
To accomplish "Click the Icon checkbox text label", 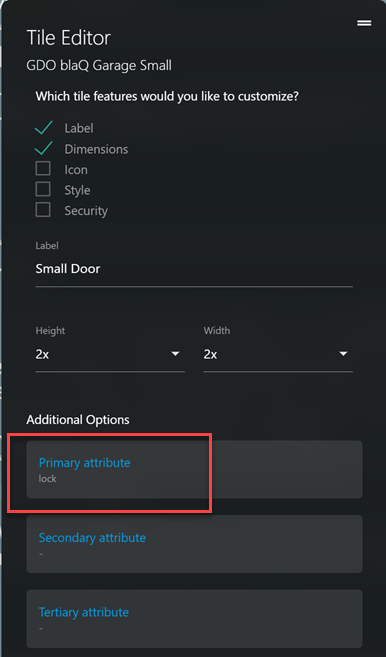I will point(76,170).
